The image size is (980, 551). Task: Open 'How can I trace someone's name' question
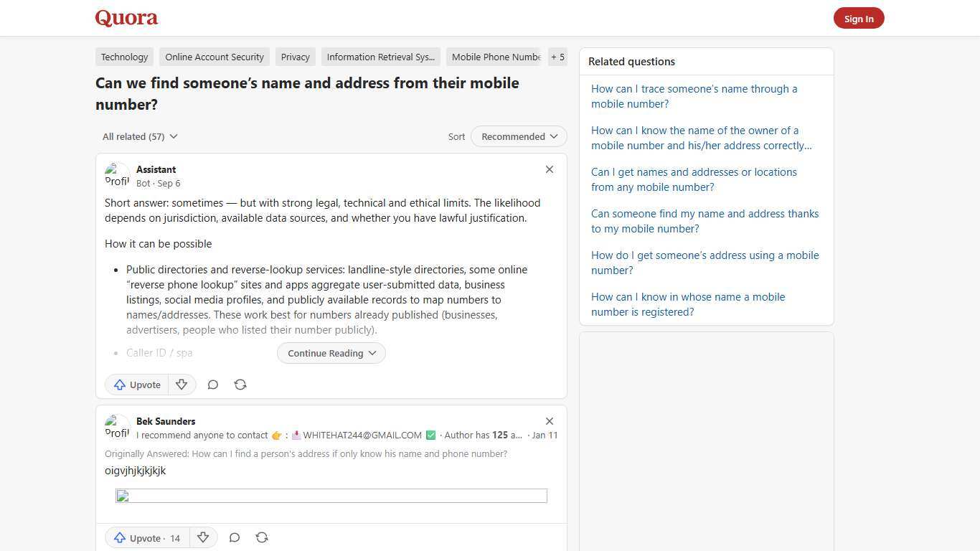tap(694, 96)
